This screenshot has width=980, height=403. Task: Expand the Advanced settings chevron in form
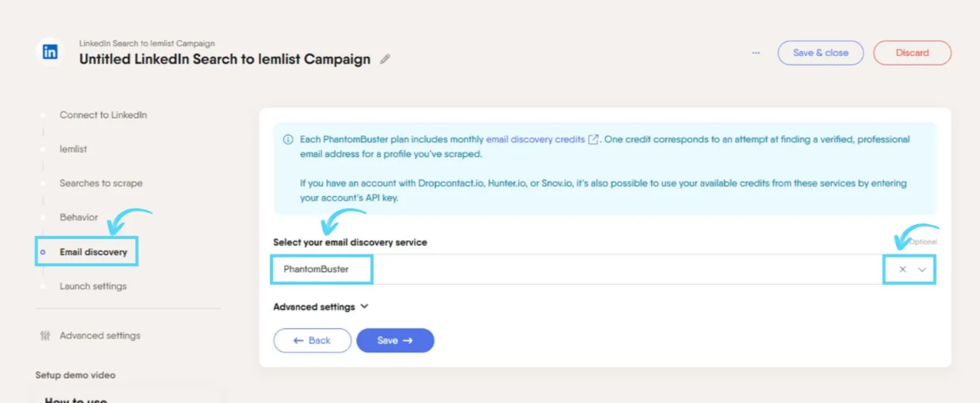point(364,307)
